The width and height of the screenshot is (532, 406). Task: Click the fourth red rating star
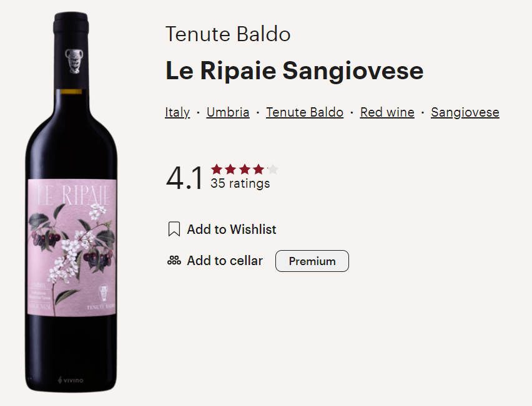pos(258,169)
